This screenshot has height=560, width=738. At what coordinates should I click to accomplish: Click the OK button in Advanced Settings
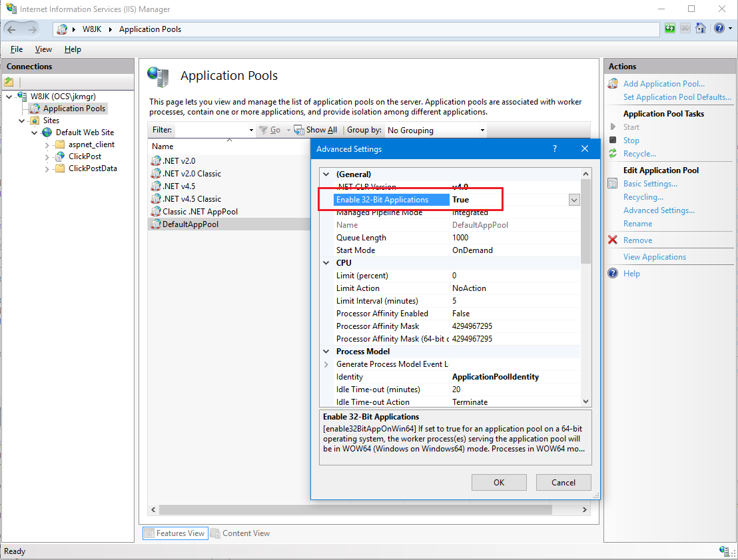499,483
